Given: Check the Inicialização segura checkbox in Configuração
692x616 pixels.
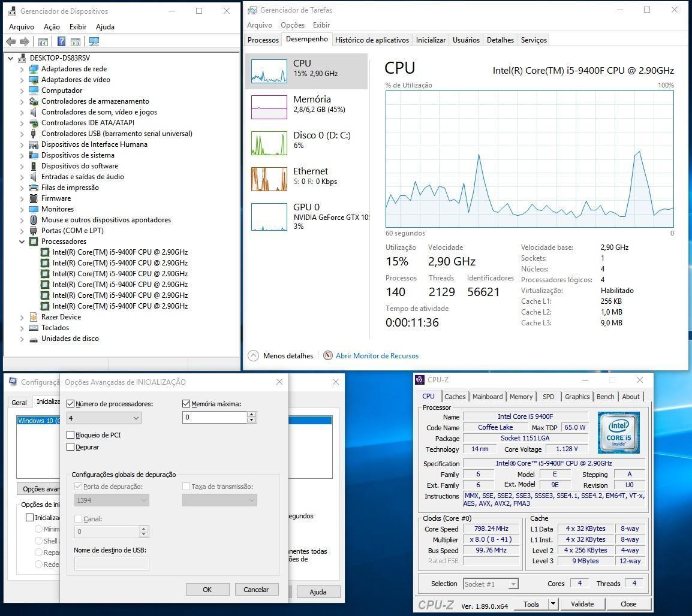Looking at the screenshot, I should [x=29, y=518].
